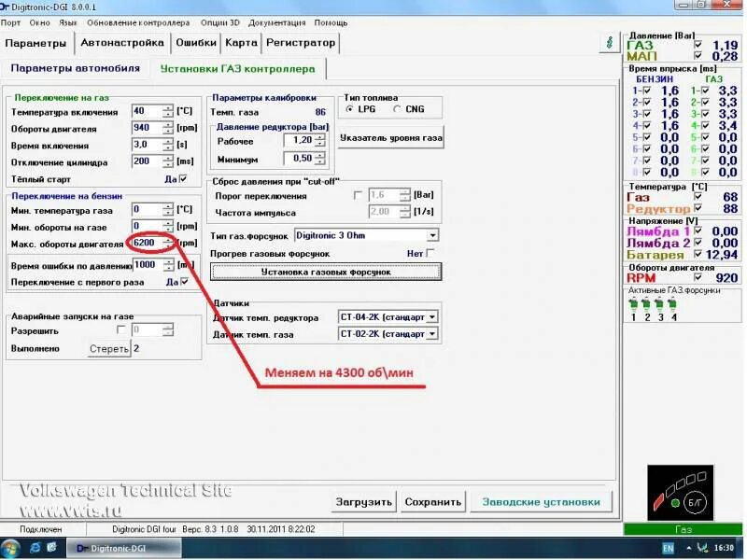Click Время ошибки по давлению 1000 field

(148, 265)
